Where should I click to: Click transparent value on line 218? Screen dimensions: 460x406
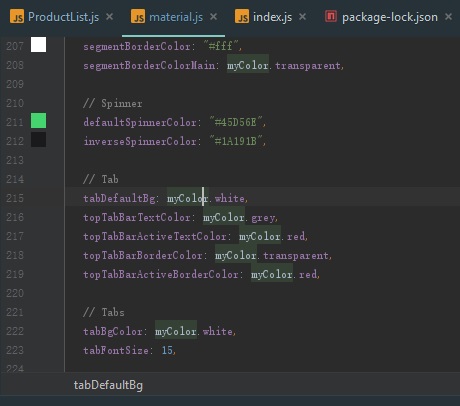tap(296, 255)
